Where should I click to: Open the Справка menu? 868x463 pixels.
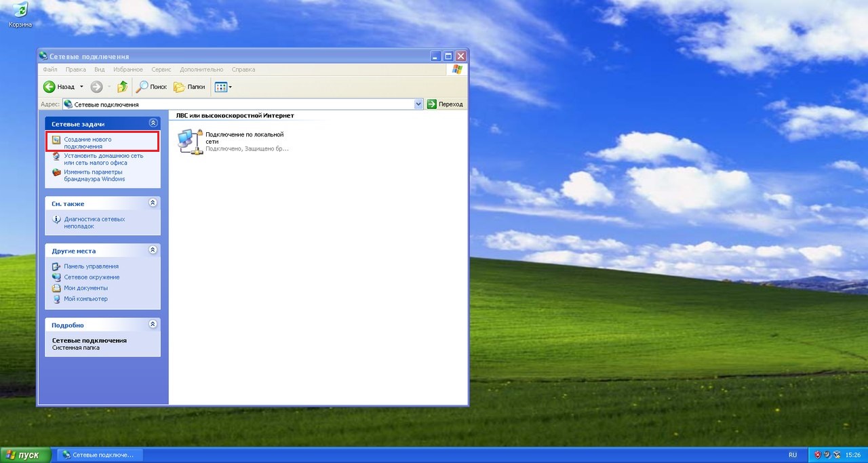pyautogui.click(x=243, y=70)
